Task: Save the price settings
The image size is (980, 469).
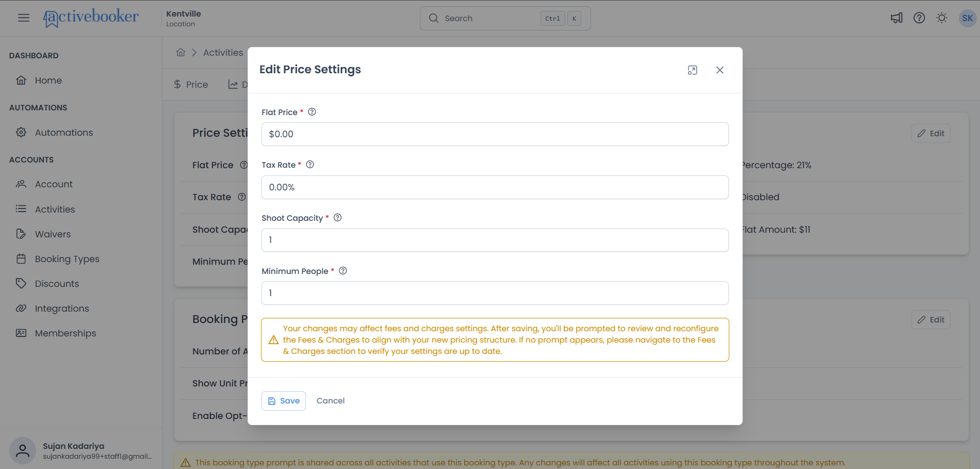Action: tap(284, 401)
